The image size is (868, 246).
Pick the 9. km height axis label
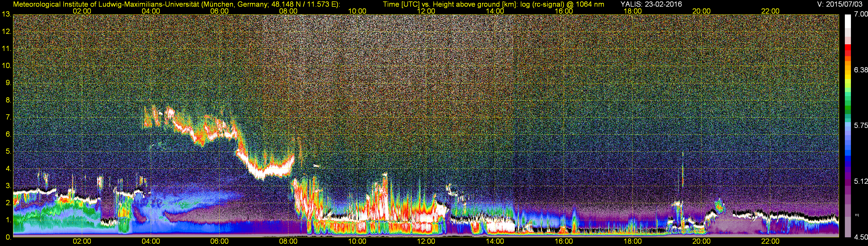click(8, 82)
